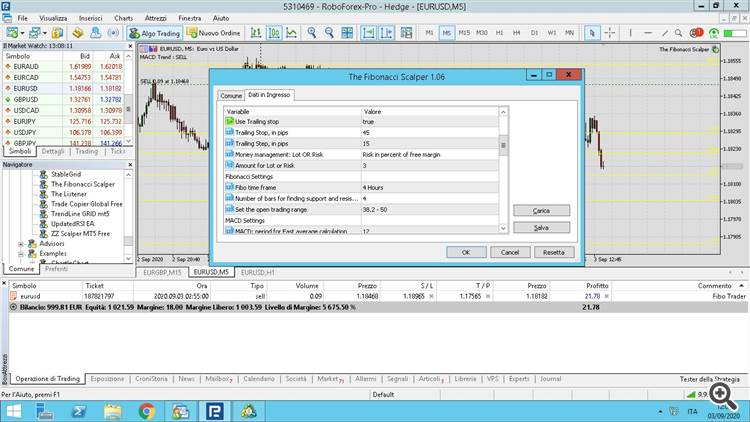Toggle chart shift icon
This screenshot has width=750, height=422.
[x=386, y=33]
